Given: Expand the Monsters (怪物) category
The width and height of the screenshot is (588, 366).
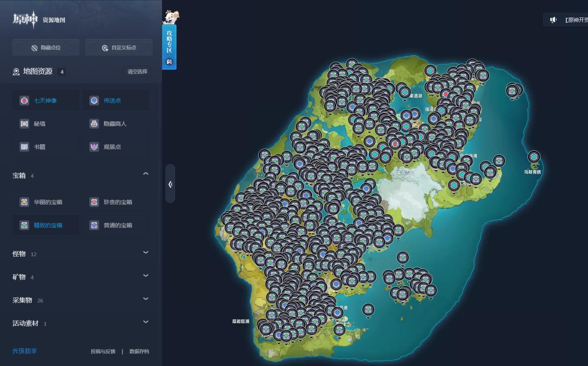Looking at the screenshot, I should (146, 253).
